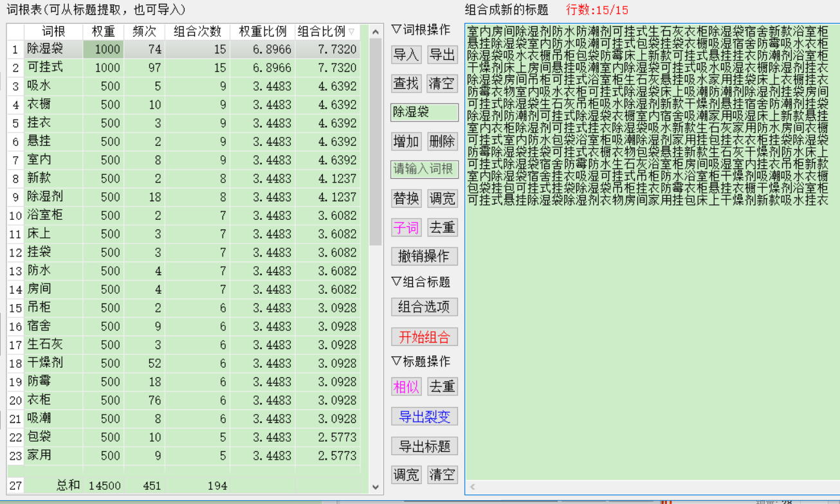Click the 增加 button to add root
This screenshot has height=504, width=840.
(406, 141)
